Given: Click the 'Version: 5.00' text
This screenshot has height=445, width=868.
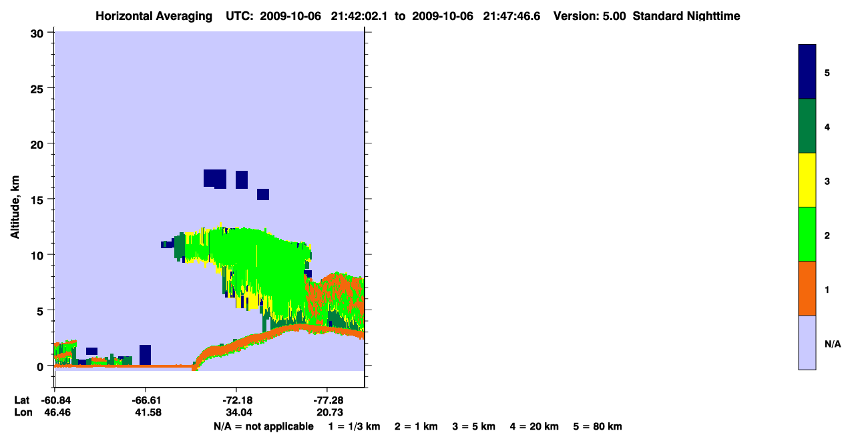Looking at the screenshot, I should click(x=589, y=16).
